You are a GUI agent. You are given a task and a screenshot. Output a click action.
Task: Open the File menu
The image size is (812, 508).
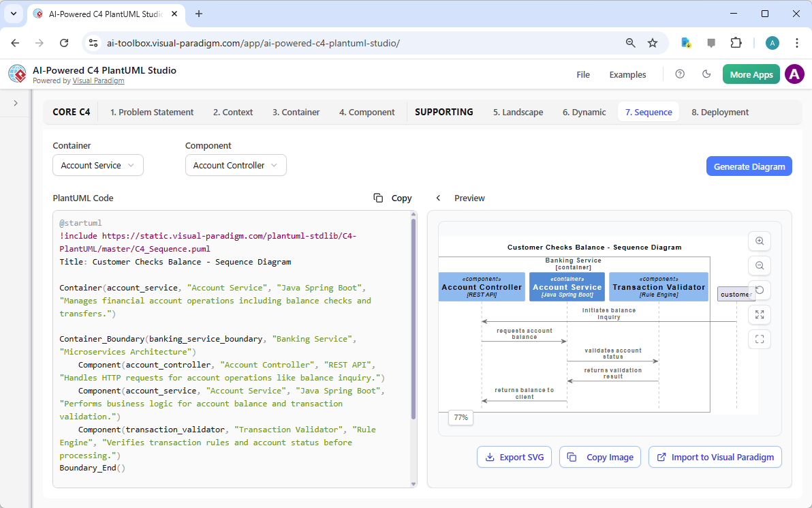583,74
